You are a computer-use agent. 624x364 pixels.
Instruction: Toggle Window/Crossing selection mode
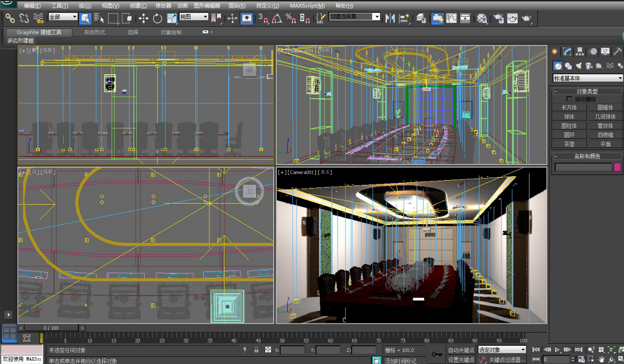point(127,18)
